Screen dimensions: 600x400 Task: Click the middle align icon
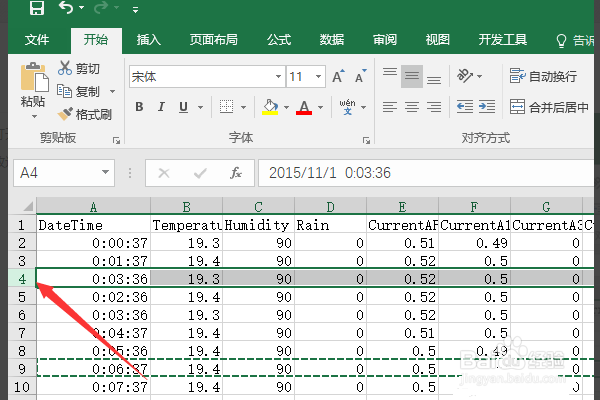coord(412,76)
